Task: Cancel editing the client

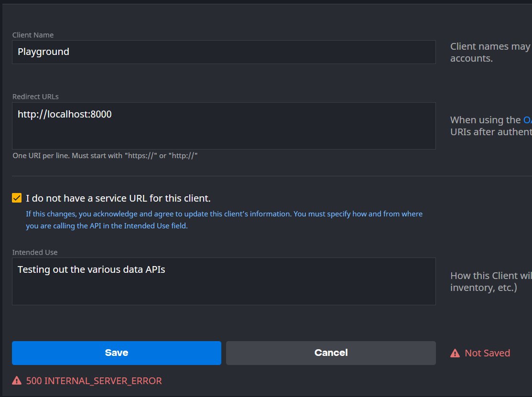Action: [331, 353]
